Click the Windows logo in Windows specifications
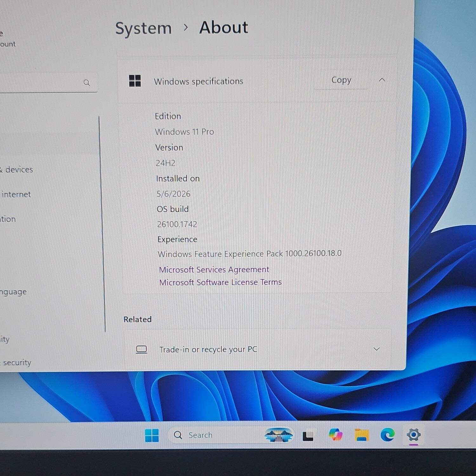The height and width of the screenshot is (476, 476). coord(135,81)
